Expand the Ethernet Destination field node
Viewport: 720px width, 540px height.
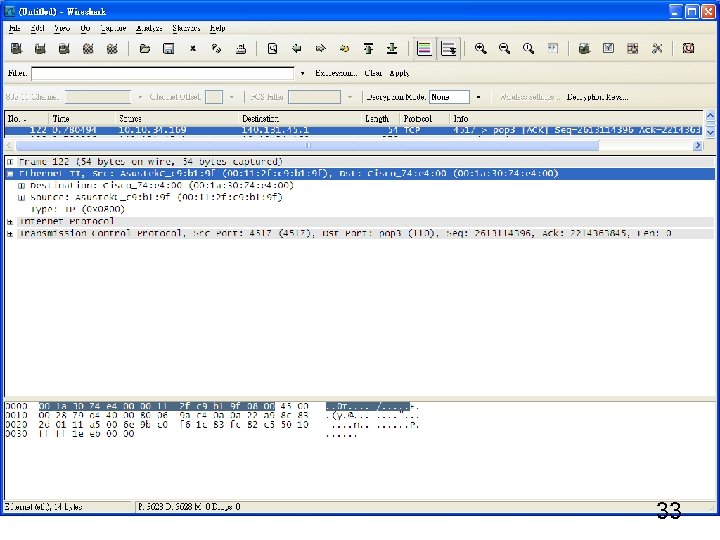coord(21,186)
